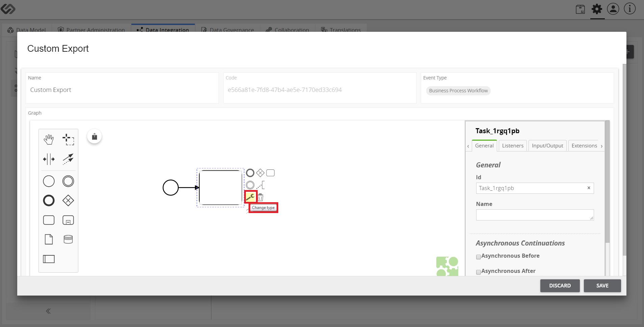Activate the global connect tool
644x327 pixels.
point(68,159)
